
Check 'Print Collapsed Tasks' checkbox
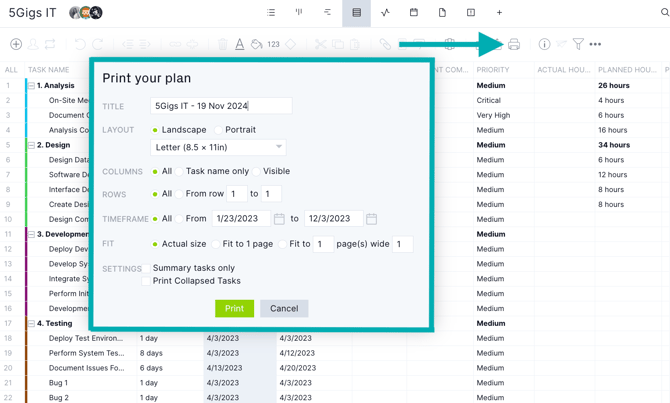click(146, 281)
